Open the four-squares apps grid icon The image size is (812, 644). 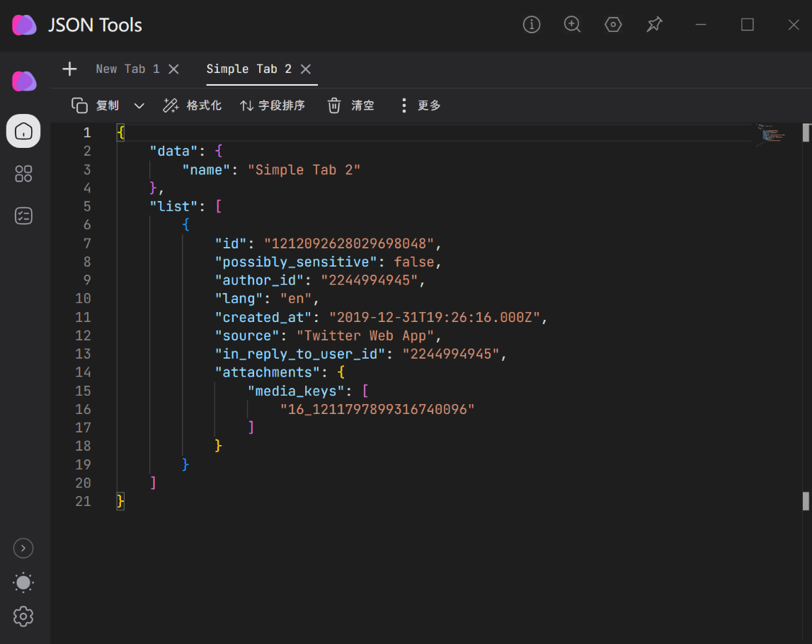pos(23,173)
